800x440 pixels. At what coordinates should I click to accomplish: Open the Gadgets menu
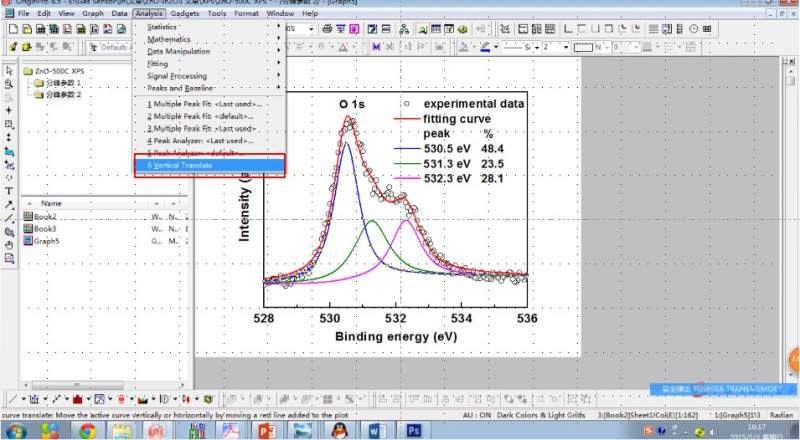pyautogui.click(x=185, y=13)
